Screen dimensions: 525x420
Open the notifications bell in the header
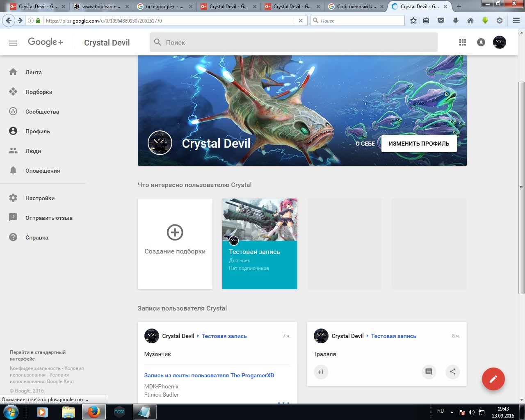[481, 42]
